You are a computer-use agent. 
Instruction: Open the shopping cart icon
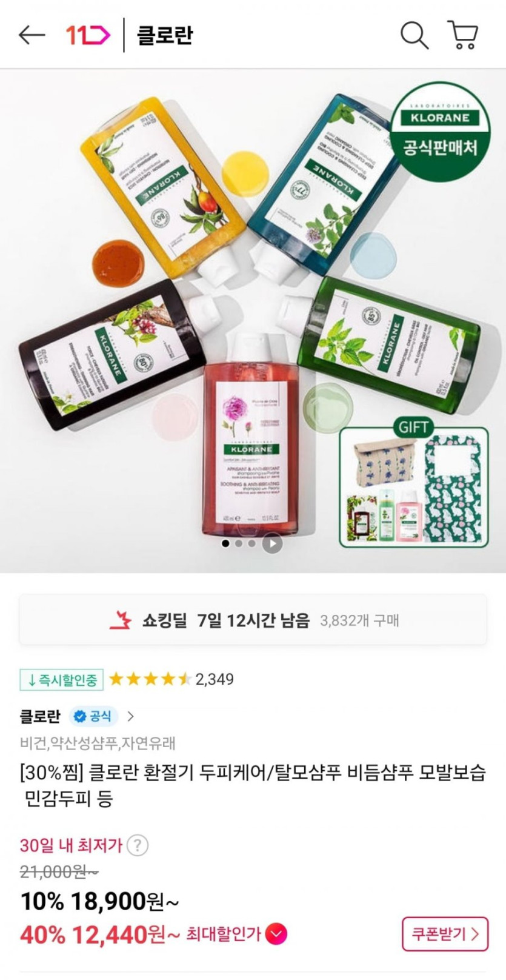tap(463, 35)
